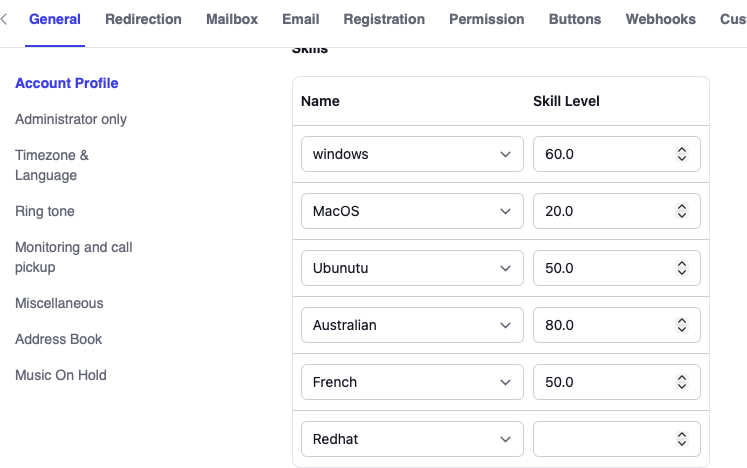Click the windows skill level stepper arrows
This screenshot has height=468, width=747.
tap(681, 154)
